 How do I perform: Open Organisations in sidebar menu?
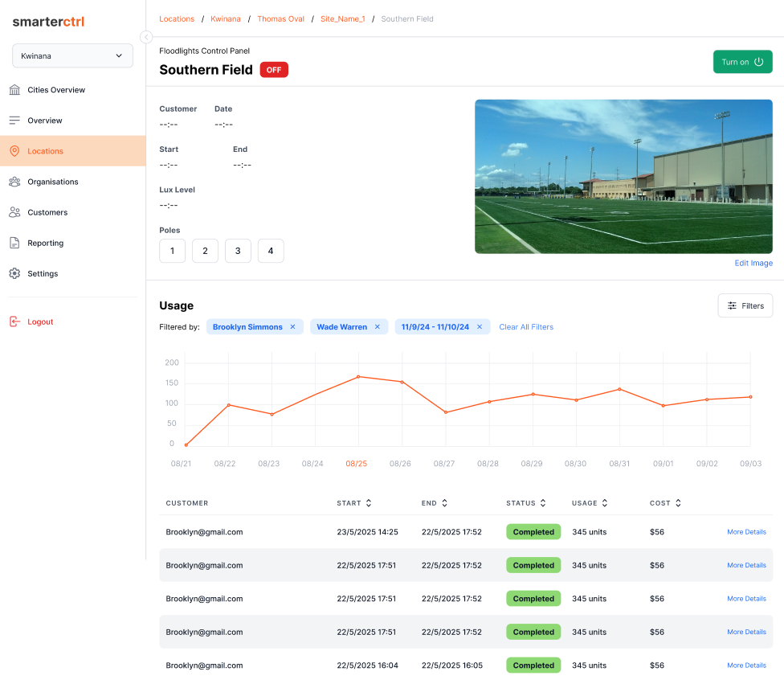coord(72,182)
